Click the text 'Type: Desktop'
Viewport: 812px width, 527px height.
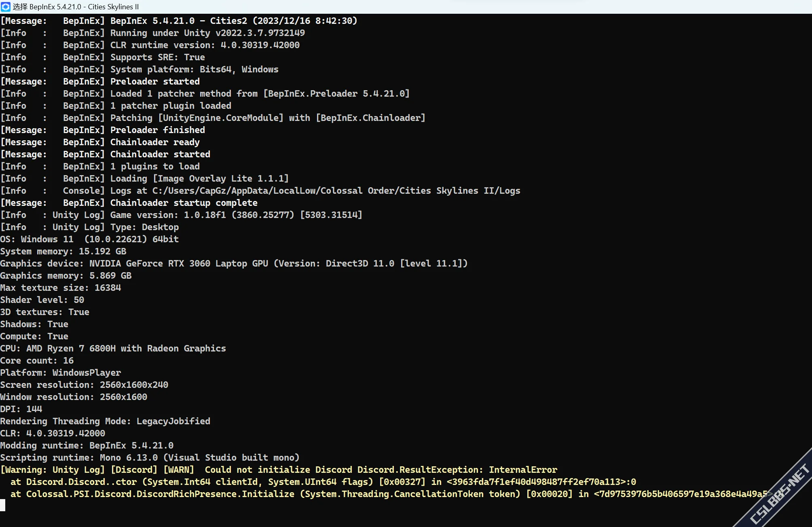(144, 227)
